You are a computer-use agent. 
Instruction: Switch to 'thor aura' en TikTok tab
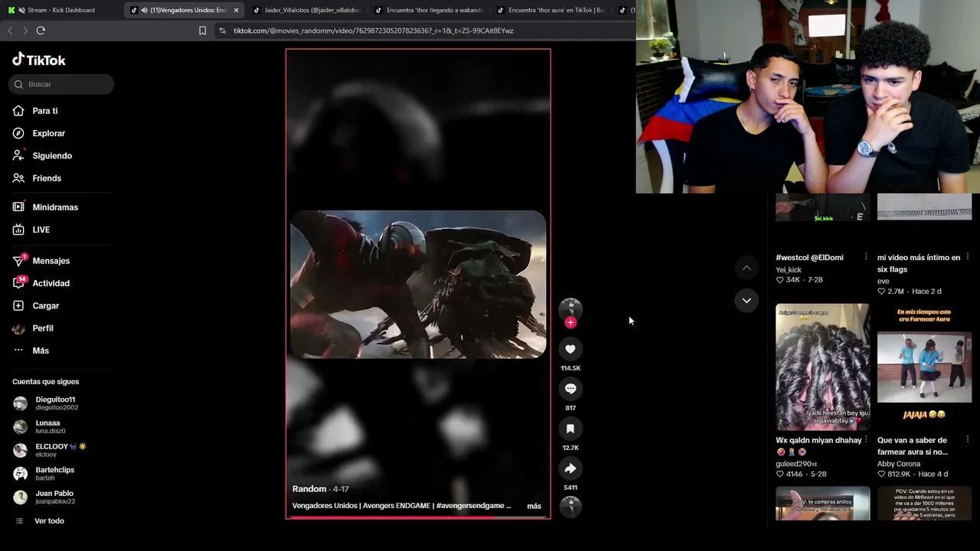coord(550,10)
